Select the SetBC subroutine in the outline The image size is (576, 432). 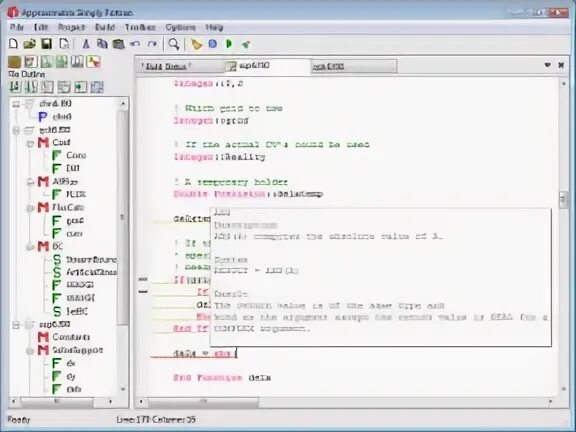point(77,312)
